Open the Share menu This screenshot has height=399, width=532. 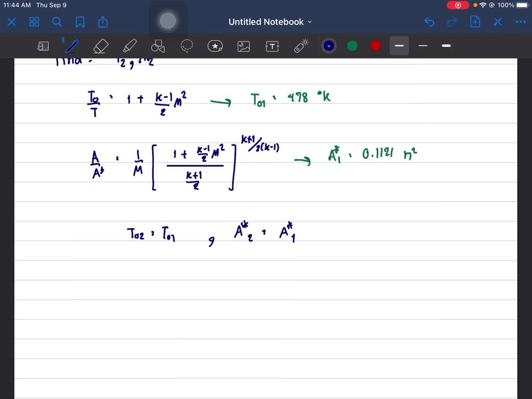pyautogui.click(x=102, y=22)
